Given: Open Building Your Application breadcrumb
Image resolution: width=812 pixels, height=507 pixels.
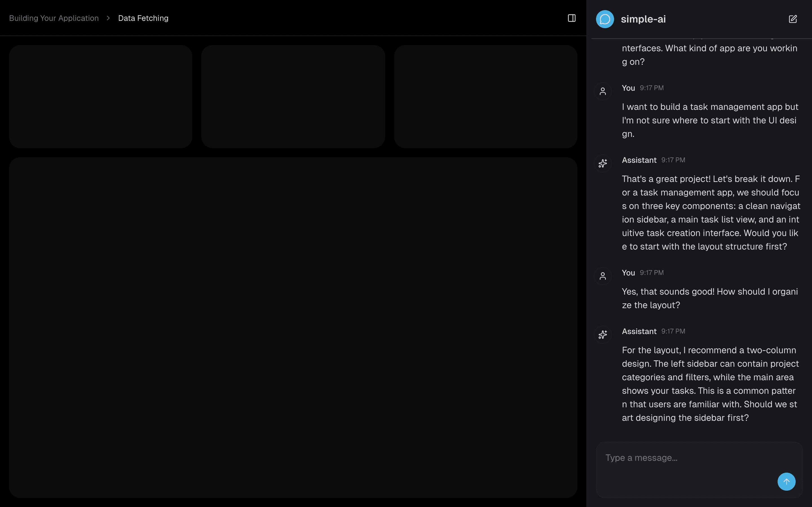Looking at the screenshot, I should click(x=54, y=18).
